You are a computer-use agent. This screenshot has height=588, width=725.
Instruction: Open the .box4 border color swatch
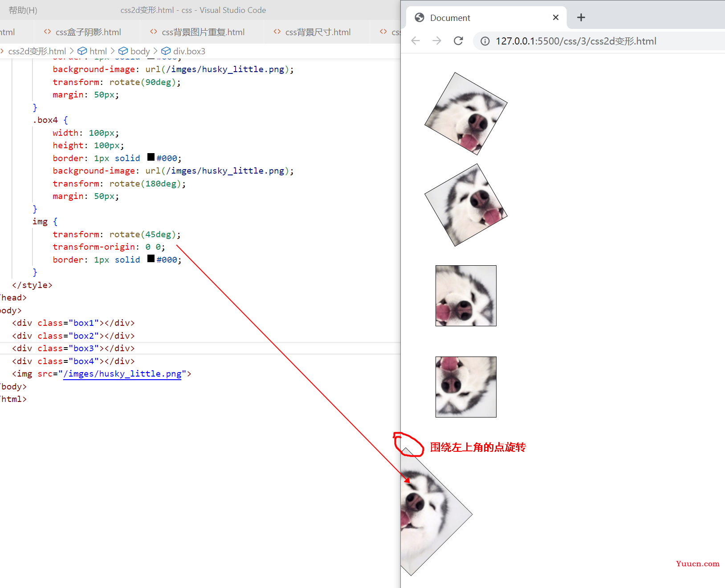pos(151,157)
